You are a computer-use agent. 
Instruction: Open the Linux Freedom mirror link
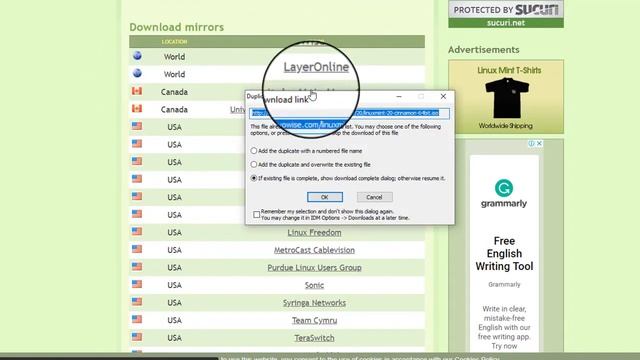tap(314, 232)
